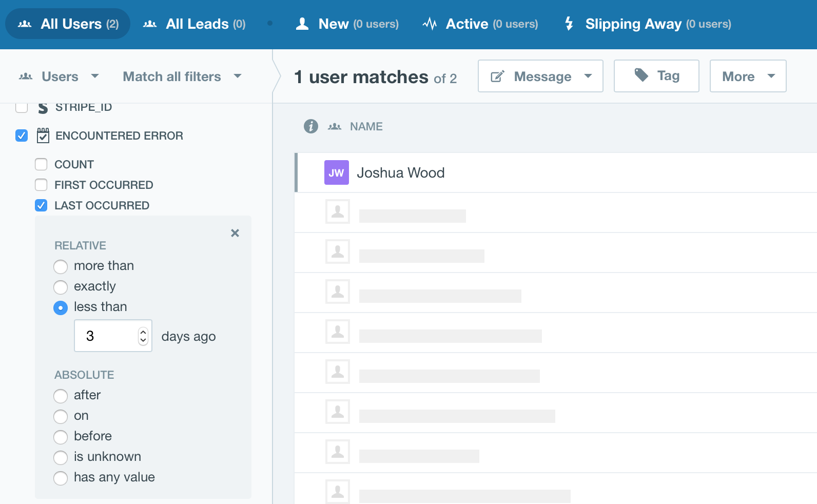Image resolution: width=817 pixels, height=504 pixels.
Task: Check the FIRST OCCURRED checkbox
Action: [41, 185]
